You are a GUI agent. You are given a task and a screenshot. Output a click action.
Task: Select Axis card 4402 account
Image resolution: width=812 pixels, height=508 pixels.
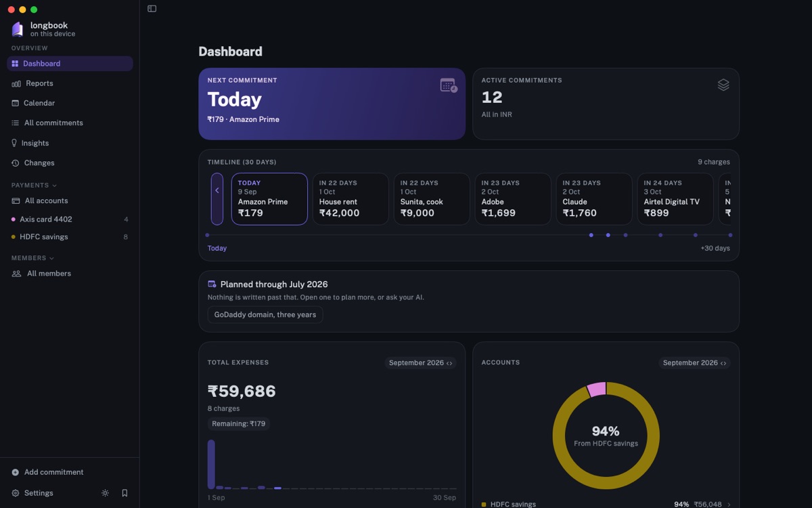point(70,219)
